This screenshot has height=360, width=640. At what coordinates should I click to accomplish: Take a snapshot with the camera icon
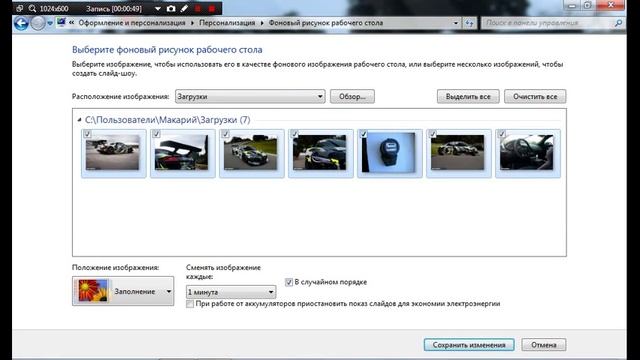pyautogui.click(x=171, y=8)
